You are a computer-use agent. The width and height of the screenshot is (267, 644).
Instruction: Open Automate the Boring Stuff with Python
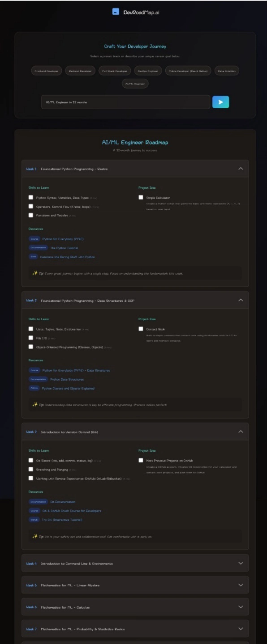click(x=68, y=257)
